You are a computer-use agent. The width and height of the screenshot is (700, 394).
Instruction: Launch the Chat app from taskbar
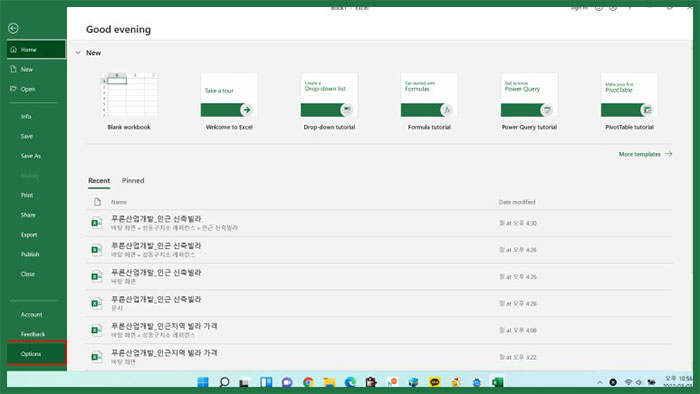[x=287, y=382]
